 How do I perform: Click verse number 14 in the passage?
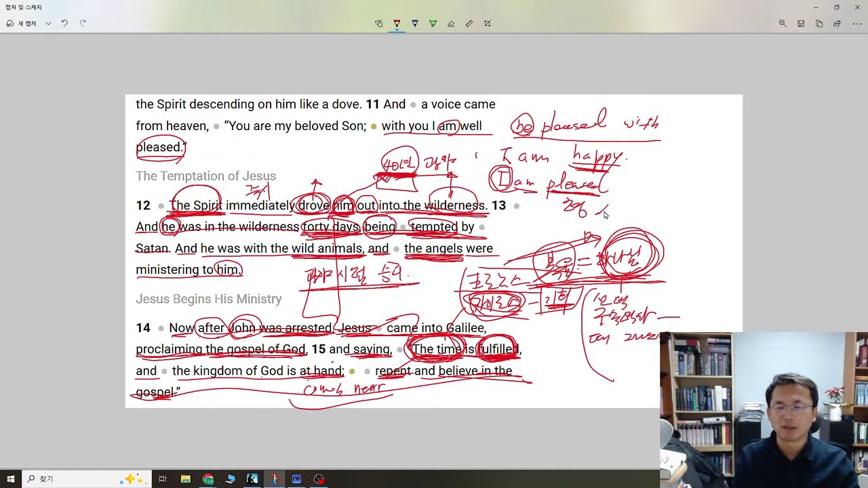click(x=143, y=328)
